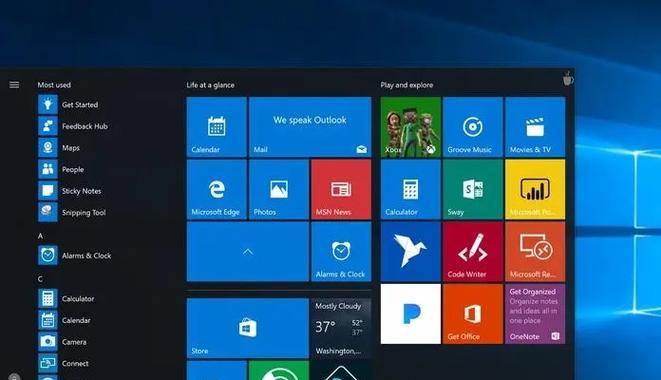Open the Mail tile saying We speak Outlook
The image size is (661, 380).
310,127
